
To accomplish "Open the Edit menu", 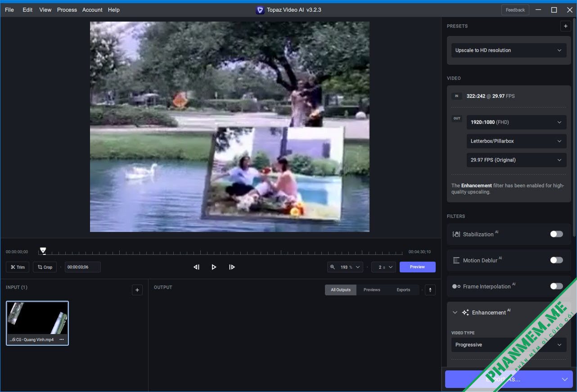I will point(27,10).
